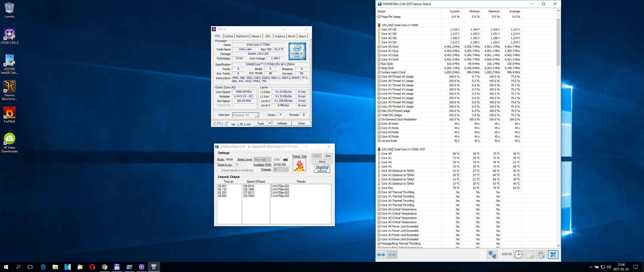
Task: Open 4K Video Downloader desktop shortcut
Action: pos(10,143)
